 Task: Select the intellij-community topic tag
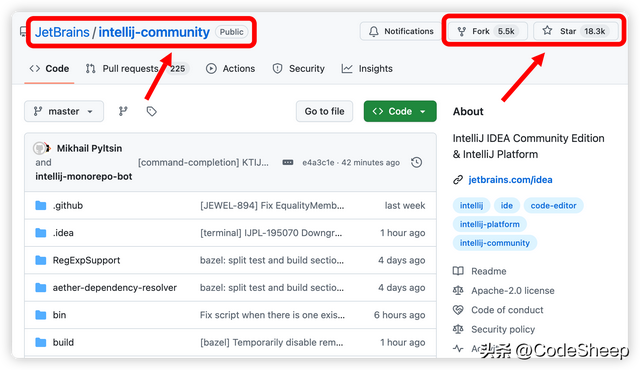(495, 243)
